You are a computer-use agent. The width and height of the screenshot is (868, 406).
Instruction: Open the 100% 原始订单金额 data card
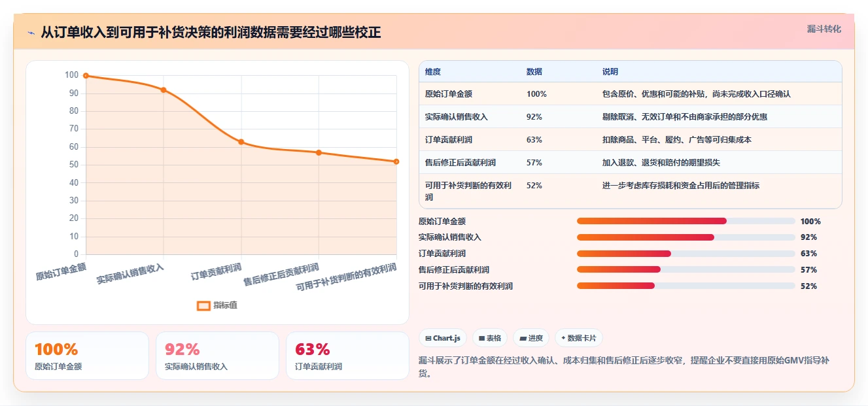coord(87,356)
